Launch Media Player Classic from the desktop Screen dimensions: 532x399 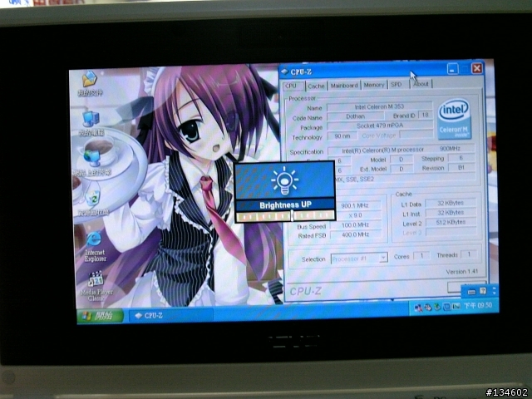[x=96, y=286]
